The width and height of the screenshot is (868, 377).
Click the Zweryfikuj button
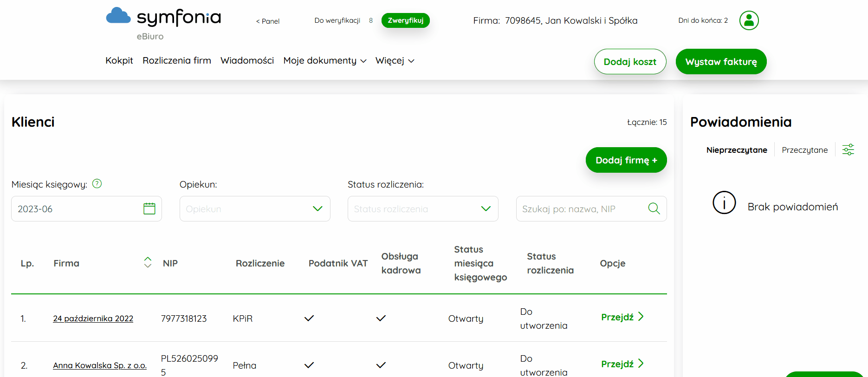tap(406, 20)
